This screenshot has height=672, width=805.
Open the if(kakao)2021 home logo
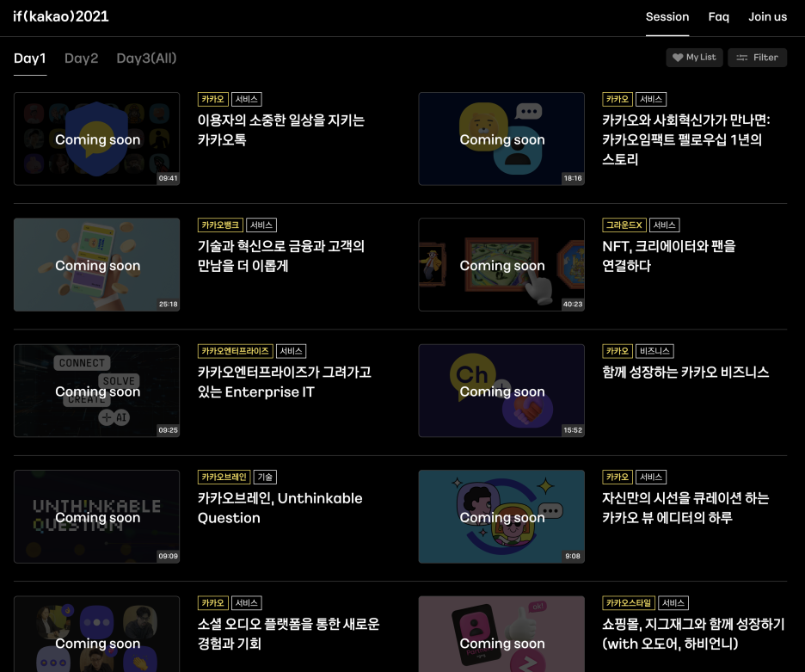point(60,16)
